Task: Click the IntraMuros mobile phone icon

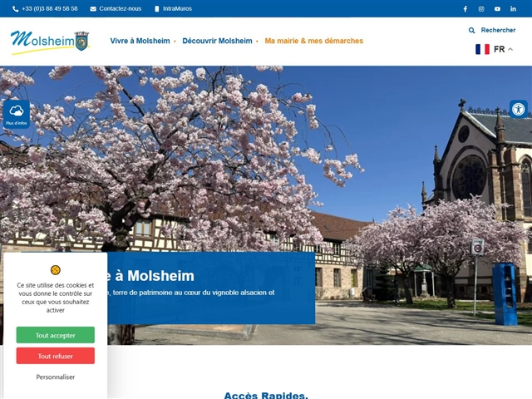Action: pyautogui.click(x=157, y=9)
